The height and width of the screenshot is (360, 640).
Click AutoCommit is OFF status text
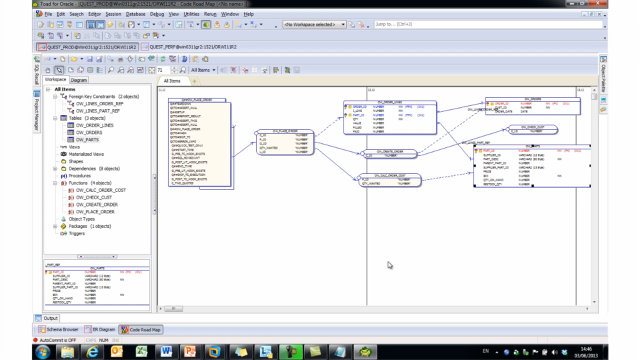coord(58,340)
